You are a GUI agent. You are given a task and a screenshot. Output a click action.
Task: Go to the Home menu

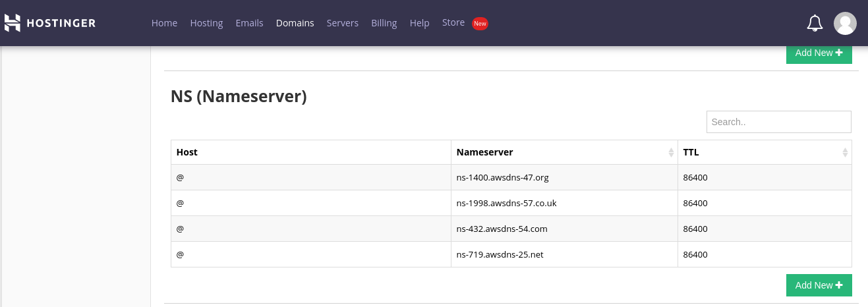pyautogui.click(x=164, y=23)
